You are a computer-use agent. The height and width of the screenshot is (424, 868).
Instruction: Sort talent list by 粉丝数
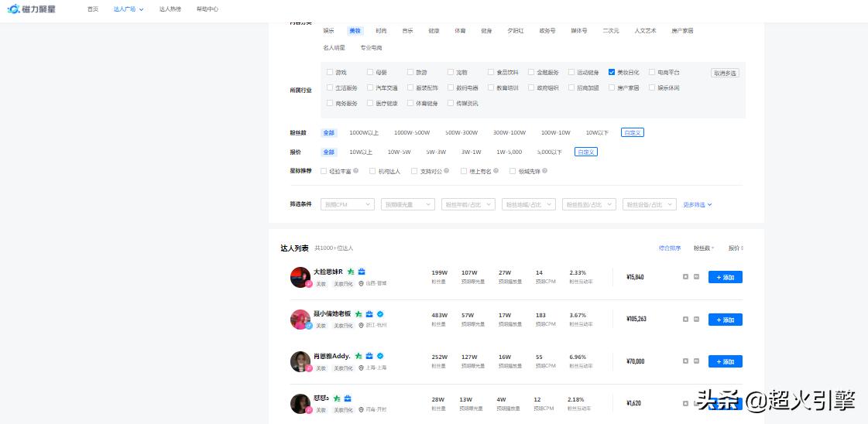coord(704,248)
